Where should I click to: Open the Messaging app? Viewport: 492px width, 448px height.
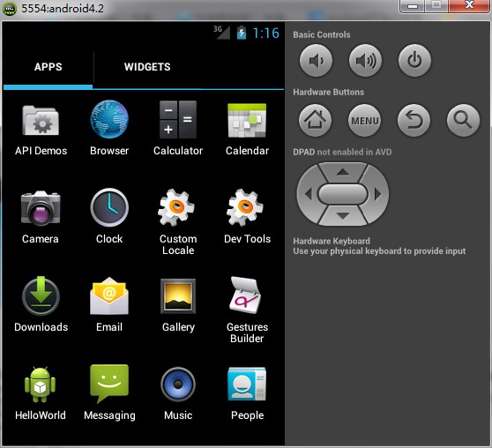point(109,384)
